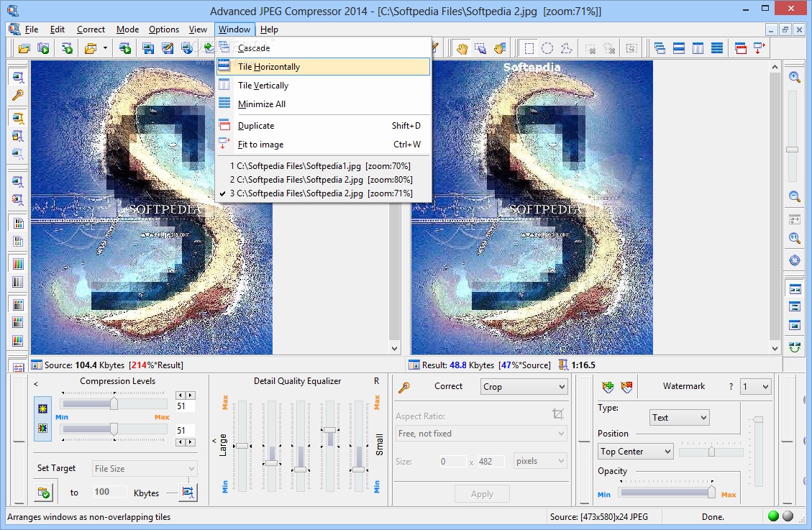Click the fit to image toolbar icon

point(759,49)
